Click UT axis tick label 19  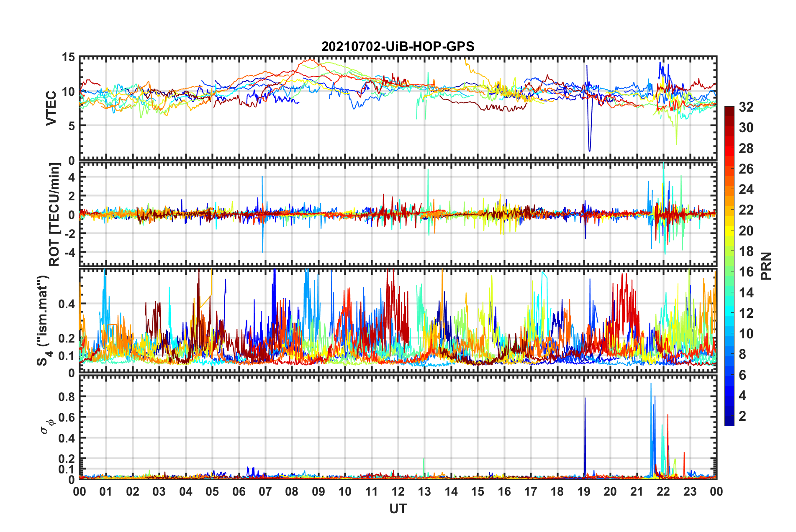584,491
